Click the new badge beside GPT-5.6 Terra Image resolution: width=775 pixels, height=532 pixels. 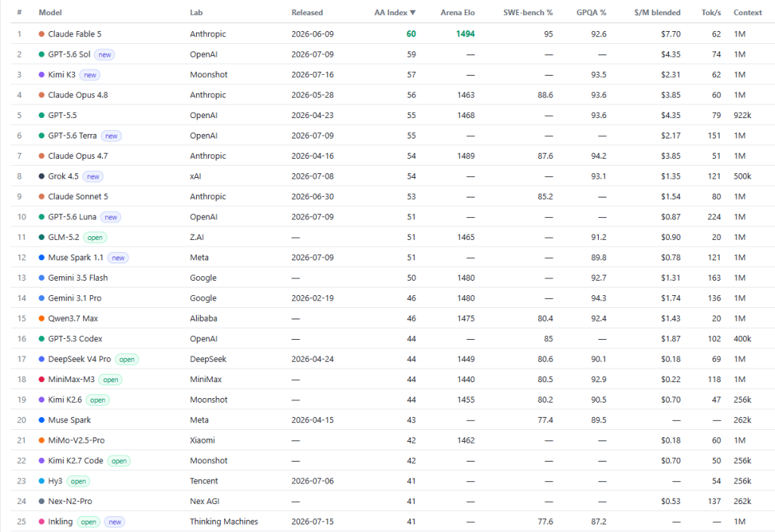(111, 136)
